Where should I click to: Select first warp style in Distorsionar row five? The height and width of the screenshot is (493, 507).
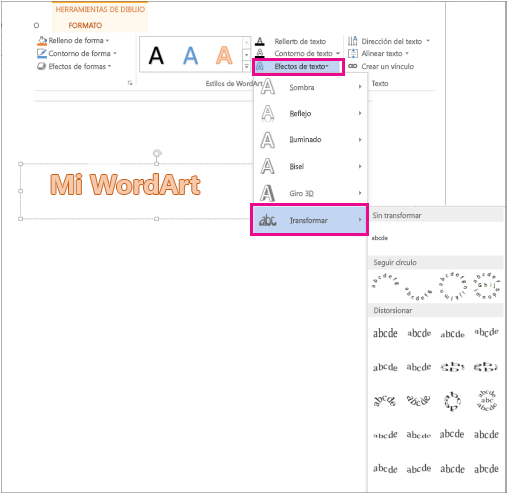tap(385, 469)
